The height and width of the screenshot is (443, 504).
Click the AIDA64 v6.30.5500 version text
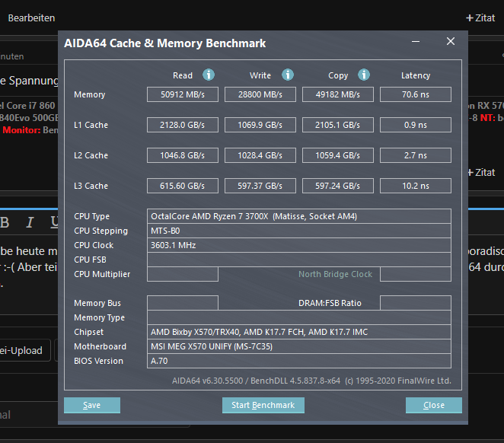click(311, 381)
